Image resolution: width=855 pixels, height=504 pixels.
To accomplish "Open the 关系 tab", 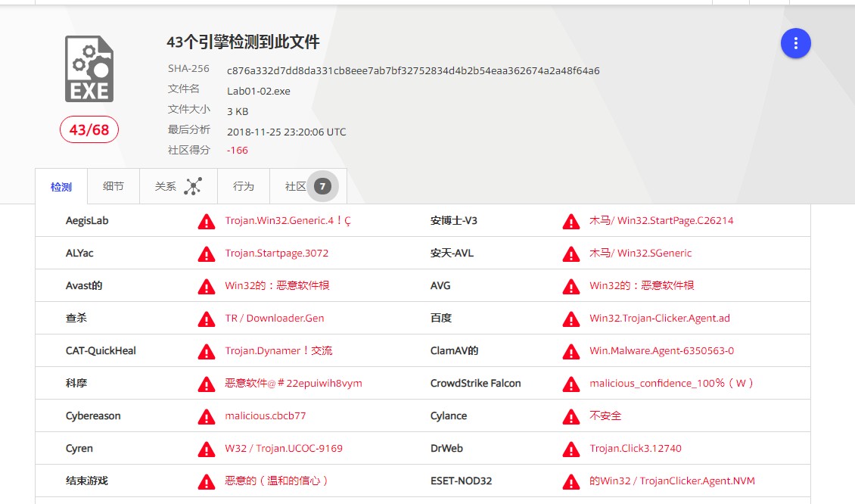I will [x=179, y=187].
